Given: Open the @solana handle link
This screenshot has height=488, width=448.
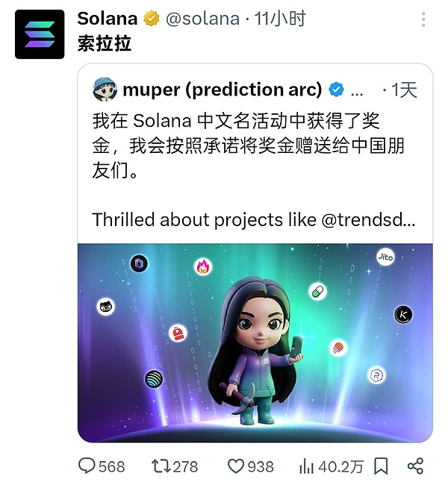Looking at the screenshot, I should click(x=202, y=19).
